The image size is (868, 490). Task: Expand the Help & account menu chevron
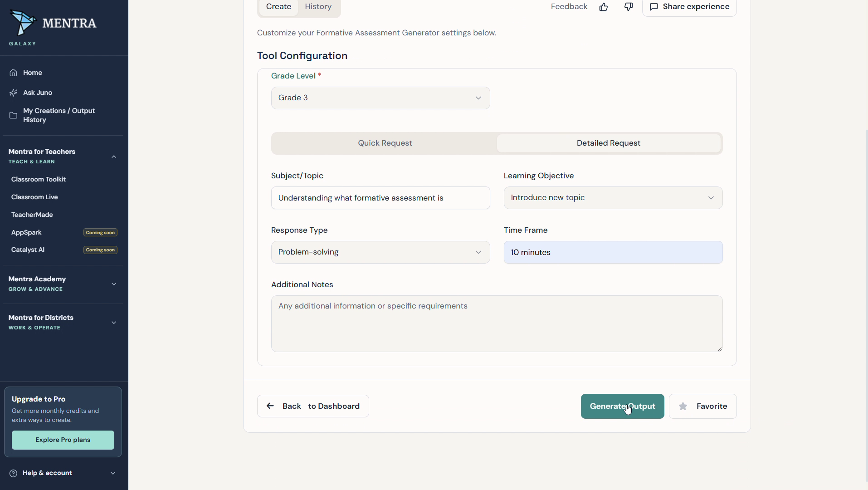click(x=113, y=473)
